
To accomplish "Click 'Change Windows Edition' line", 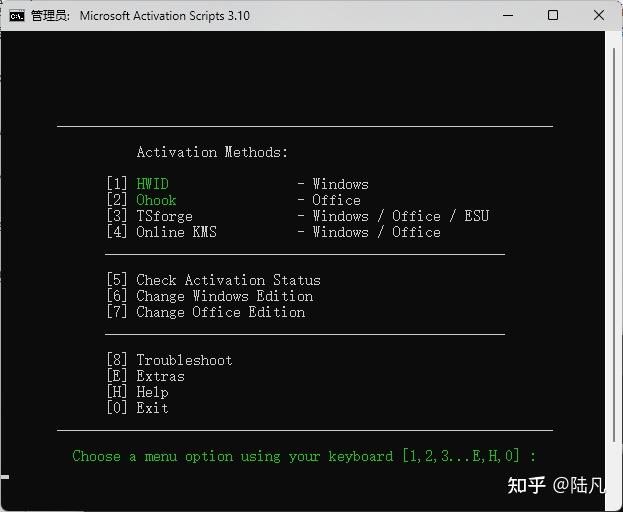I will click(x=210, y=296).
